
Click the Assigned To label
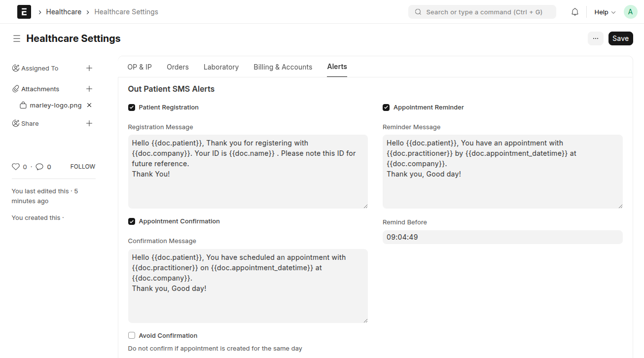point(40,69)
